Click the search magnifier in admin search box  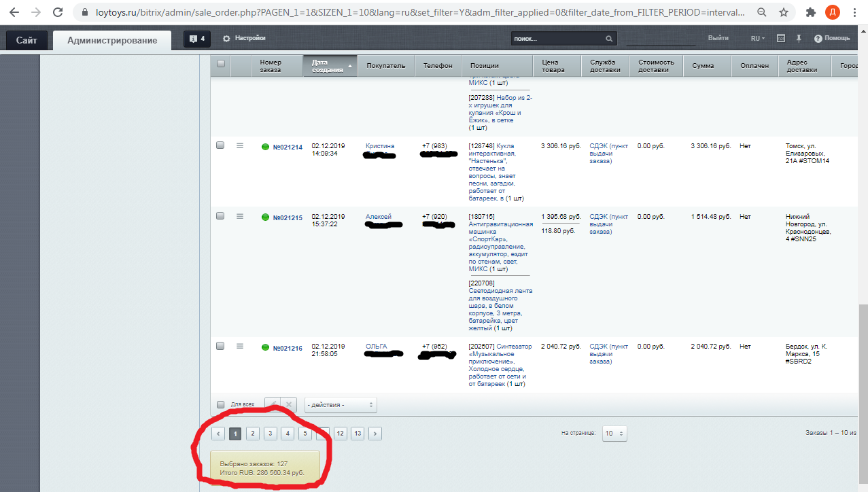(609, 39)
